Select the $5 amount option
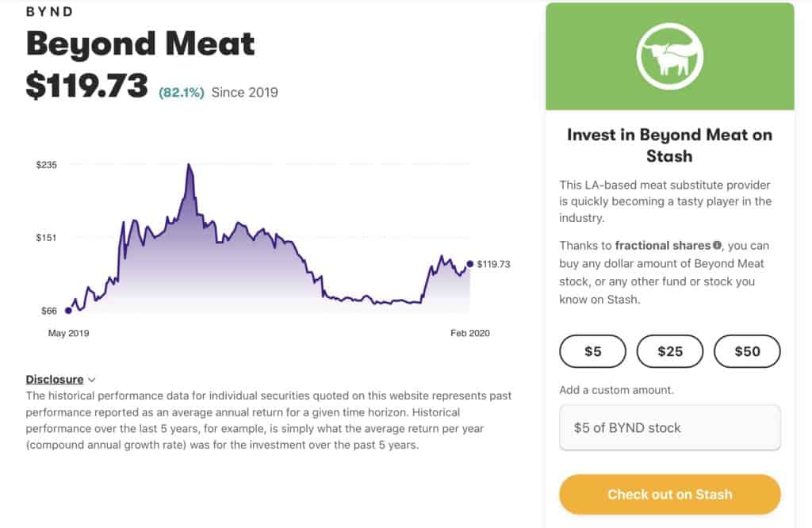The image size is (812, 528). (592, 351)
